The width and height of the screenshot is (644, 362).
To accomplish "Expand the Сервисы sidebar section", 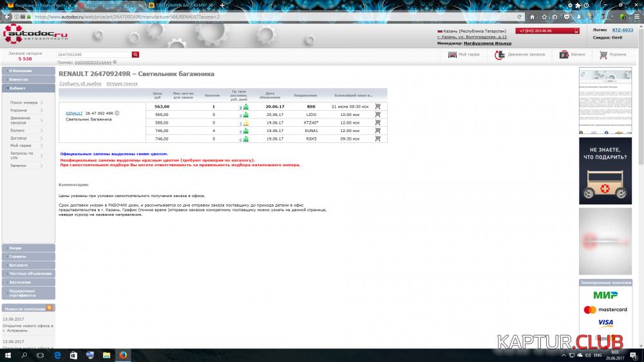I will pyautogui.click(x=28, y=256).
